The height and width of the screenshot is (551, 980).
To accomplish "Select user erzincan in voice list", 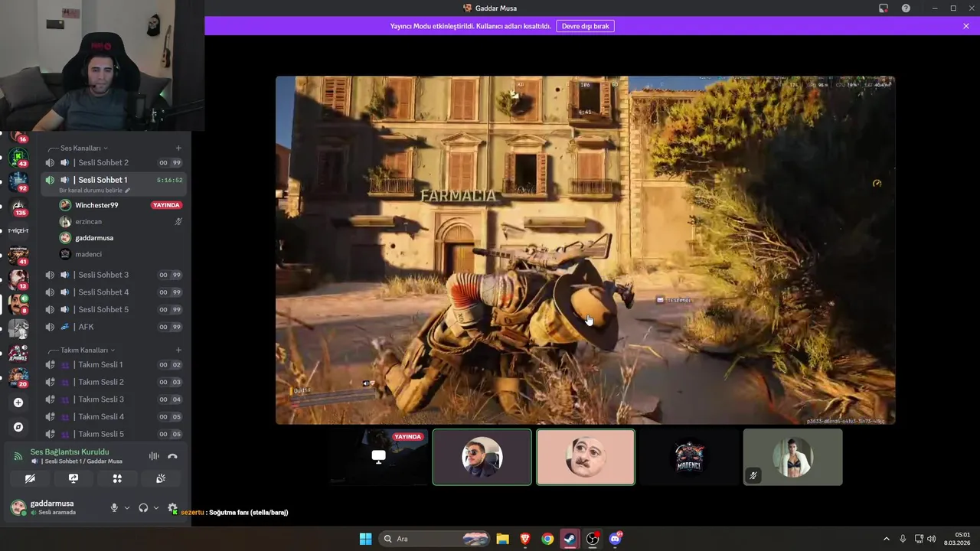I will (121, 221).
